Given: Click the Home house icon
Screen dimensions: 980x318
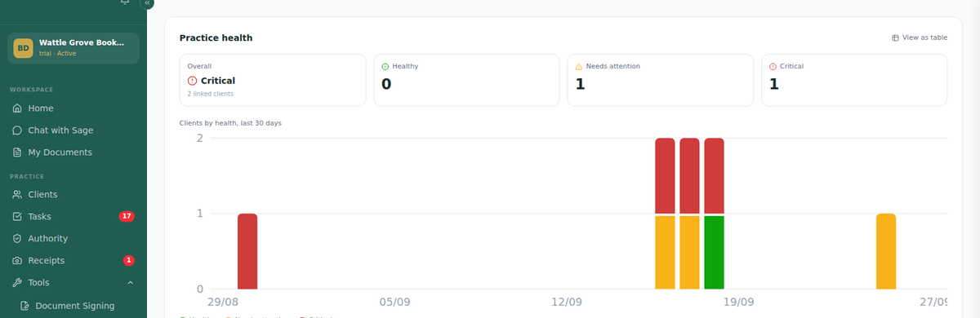Looking at the screenshot, I should pyautogui.click(x=18, y=108).
